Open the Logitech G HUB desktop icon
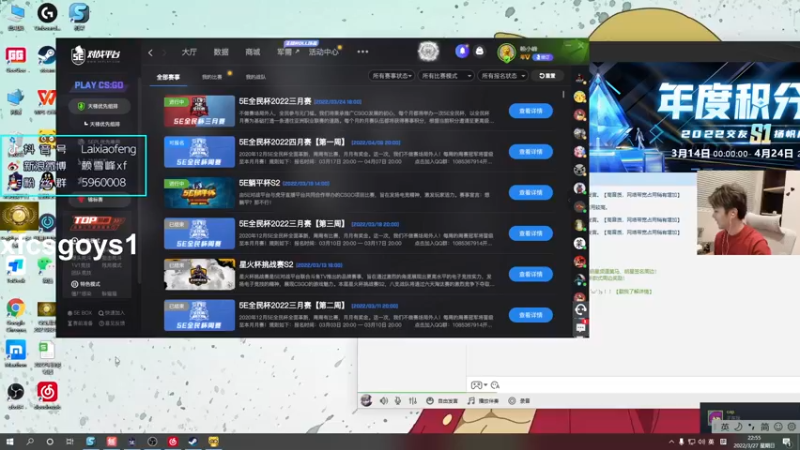800x450 pixels. coord(47,16)
